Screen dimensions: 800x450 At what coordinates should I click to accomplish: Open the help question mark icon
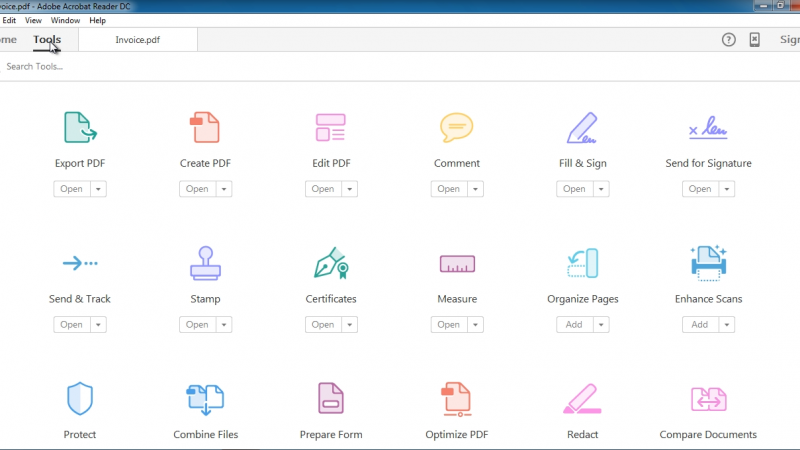pos(729,40)
